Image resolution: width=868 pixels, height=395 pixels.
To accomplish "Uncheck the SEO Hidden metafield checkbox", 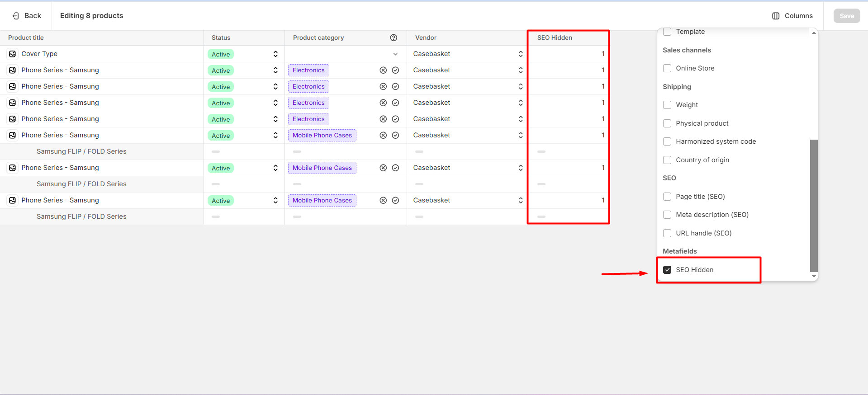I will coord(667,270).
